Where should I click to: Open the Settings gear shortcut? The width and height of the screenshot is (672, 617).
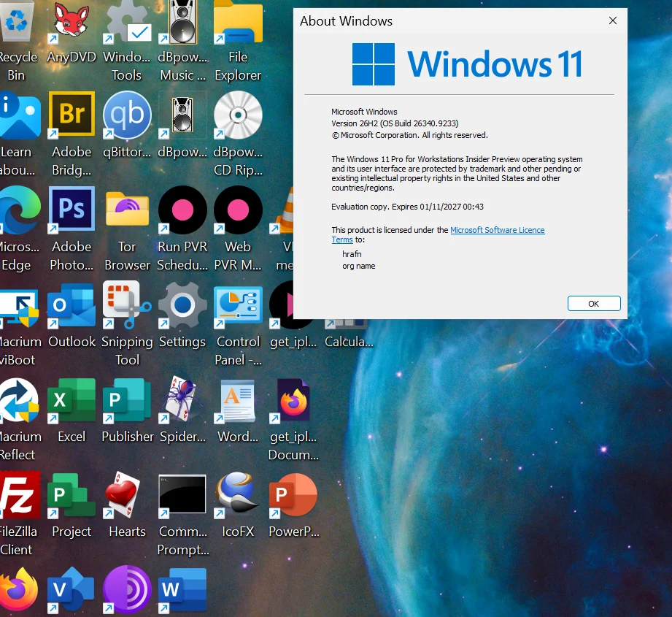point(182,305)
